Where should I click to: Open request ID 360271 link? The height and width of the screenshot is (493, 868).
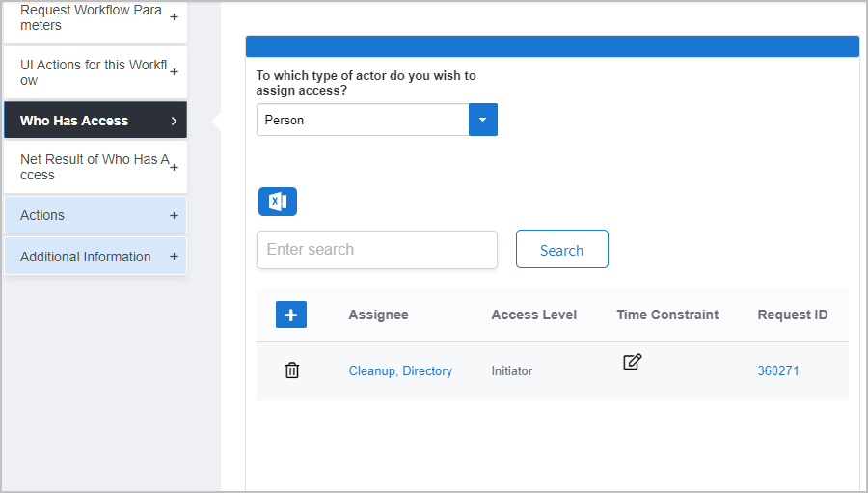pos(778,371)
